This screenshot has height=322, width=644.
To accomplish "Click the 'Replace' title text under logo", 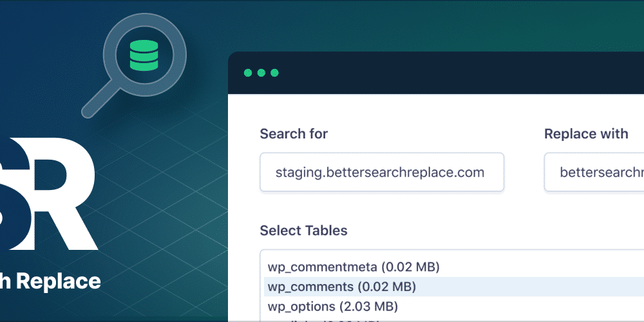I will pos(59,281).
